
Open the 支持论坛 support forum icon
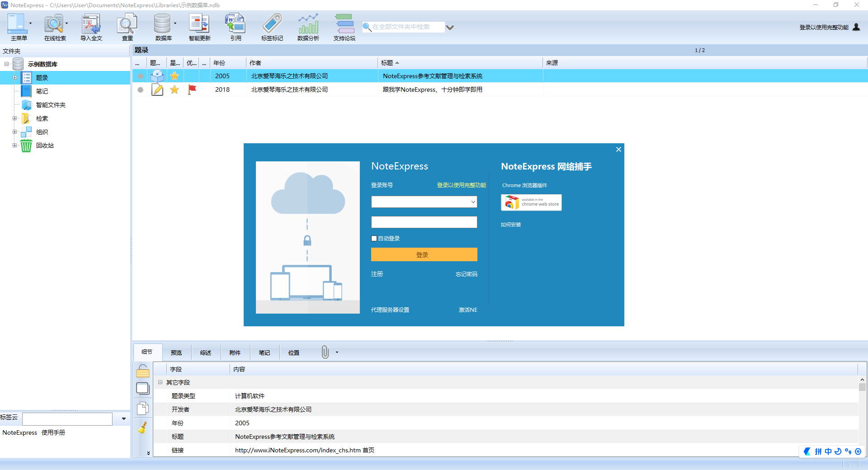[344, 27]
